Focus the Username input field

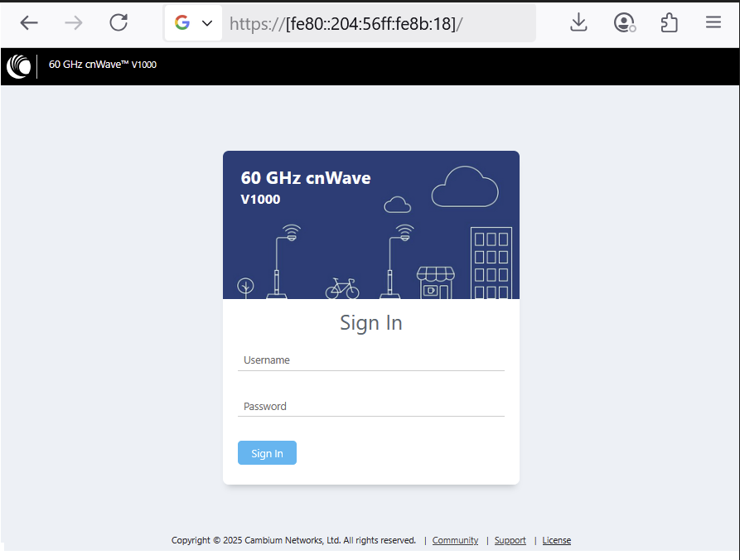[371, 360]
